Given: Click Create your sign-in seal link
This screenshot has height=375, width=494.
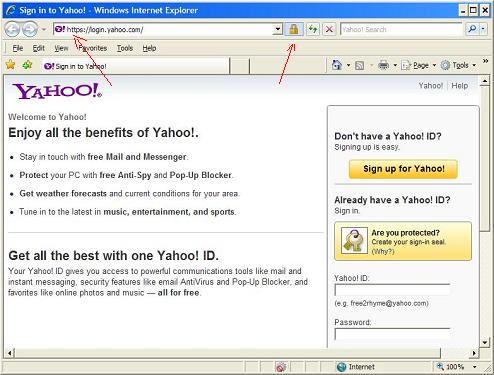Looking at the screenshot, I should point(409,242).
